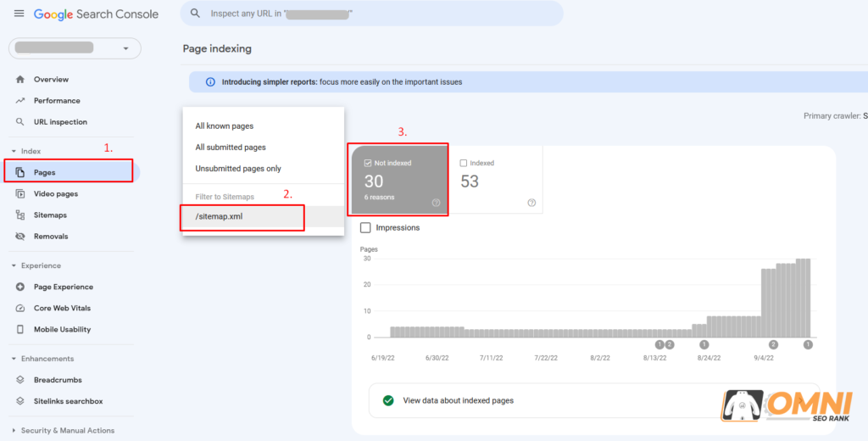
Task: Click the Page indexing heading
Action: click(217, 48)
